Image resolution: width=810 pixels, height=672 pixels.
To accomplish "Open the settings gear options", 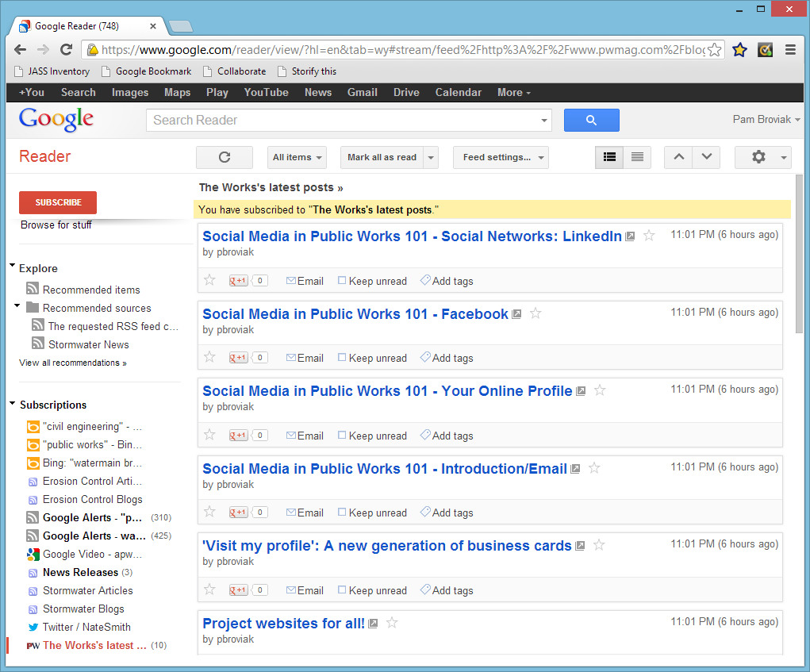I will [x=758, y=157].
